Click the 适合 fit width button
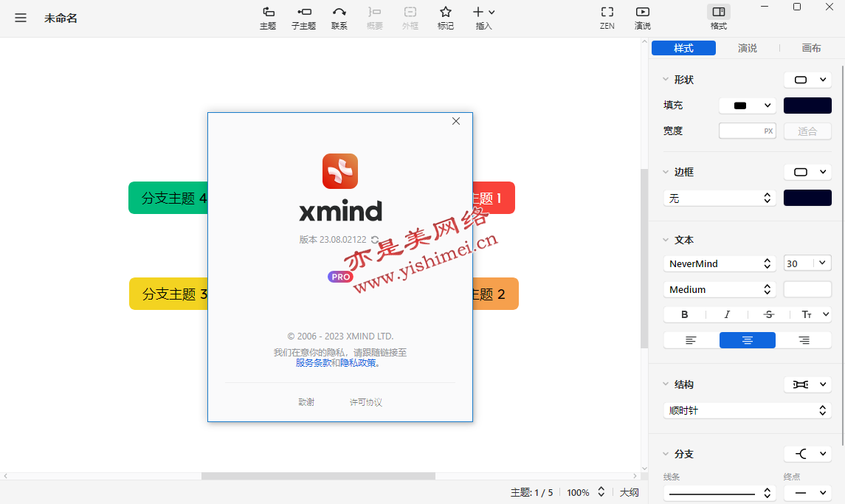845x504 pixels. 807,131
